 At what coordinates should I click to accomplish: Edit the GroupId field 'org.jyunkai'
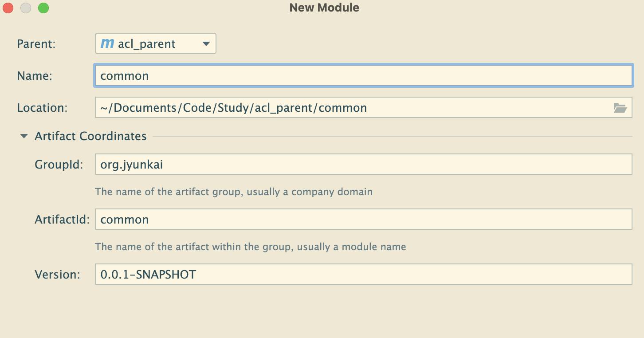pyautogui.click(x=363, y=165)
